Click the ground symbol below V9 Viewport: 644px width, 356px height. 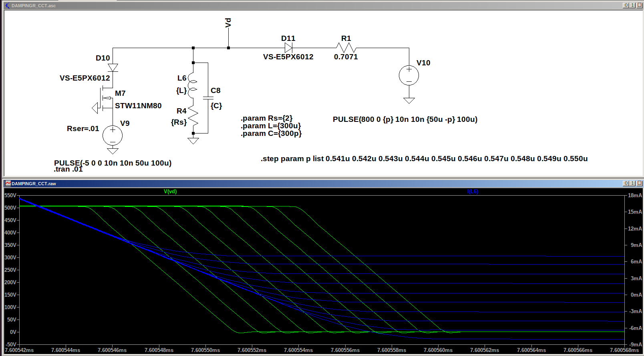[113, 151]
